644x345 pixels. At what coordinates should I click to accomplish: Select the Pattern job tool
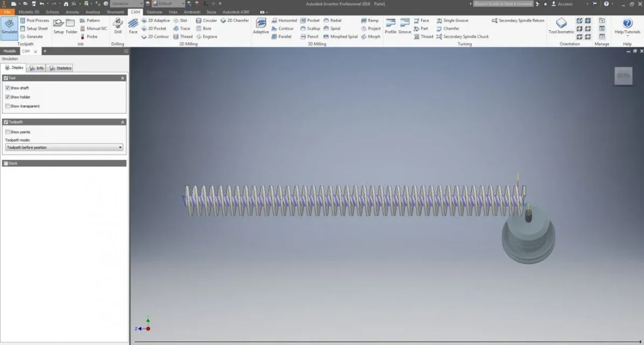tap(89, 20)
